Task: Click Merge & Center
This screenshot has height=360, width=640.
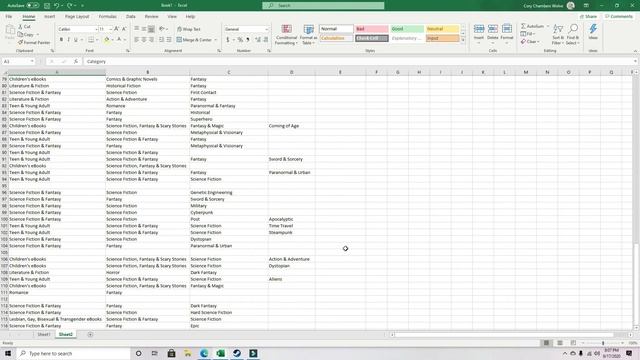Action: [x=194, y=40]
